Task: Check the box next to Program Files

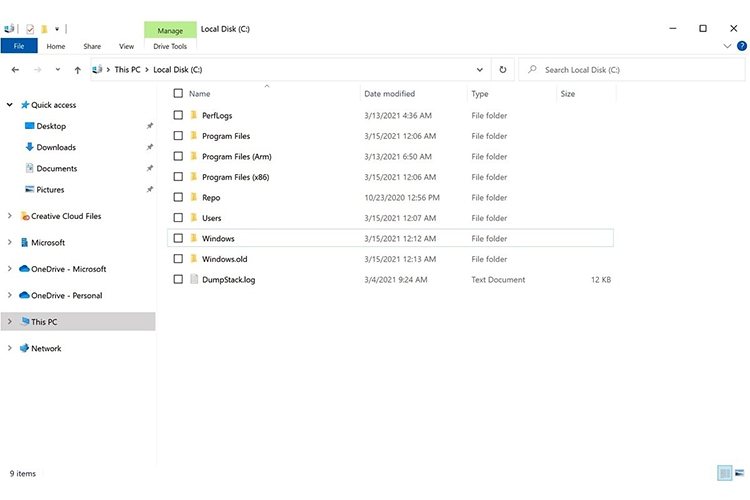Action: tap(178, 136)
